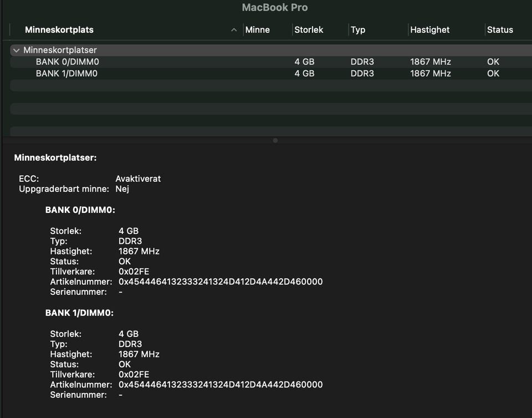Click the ECC: label
This screenshot has width=532, height=418.
point(29,179)
